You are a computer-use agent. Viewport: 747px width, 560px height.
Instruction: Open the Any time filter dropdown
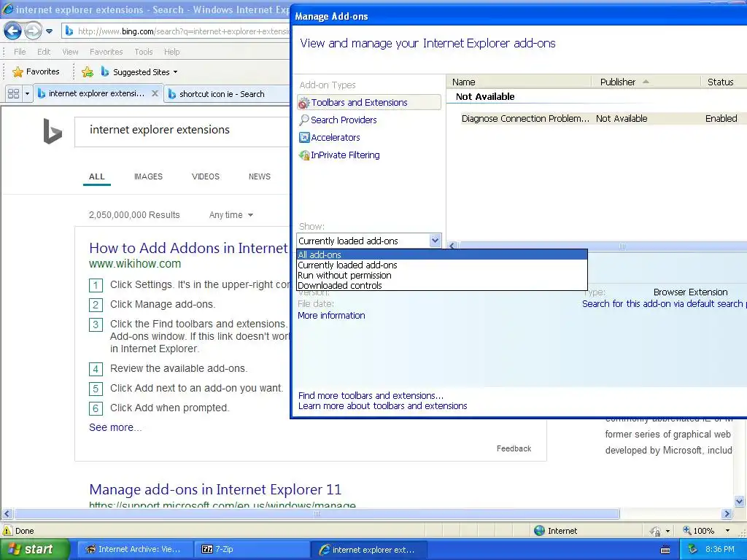[x=231, y=215]
